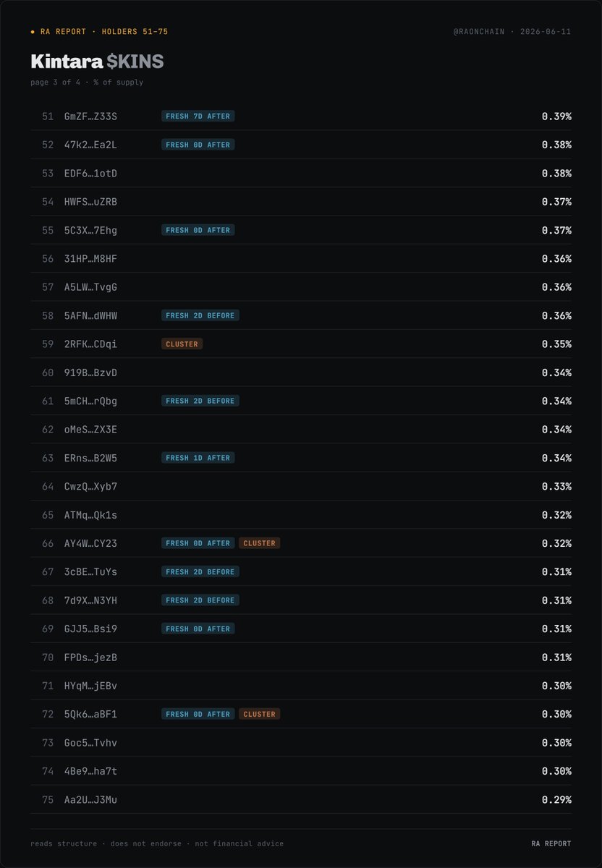The image size is (602, 868).
Task: Click holder address Aa2U…J3Mu
Action: coord(90,799)
